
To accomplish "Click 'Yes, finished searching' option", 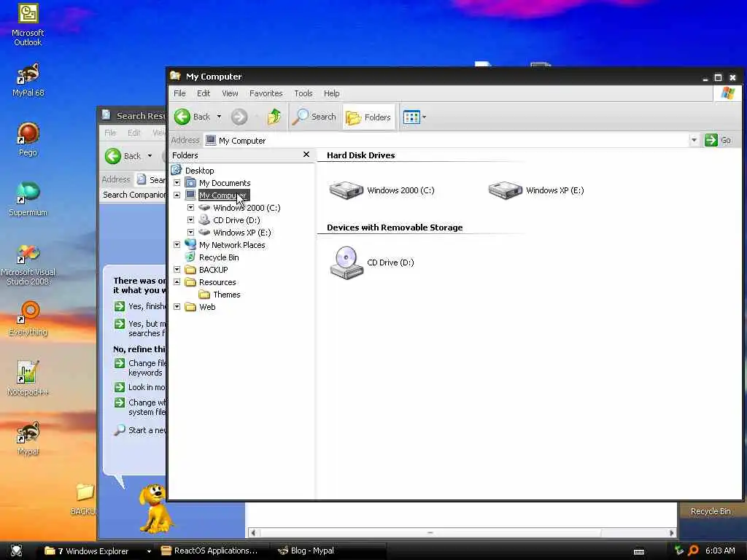I will tap(140, 306).
